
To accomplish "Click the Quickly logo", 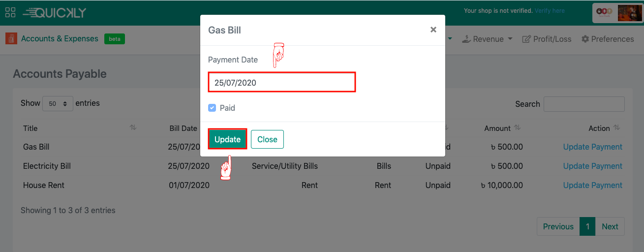I will 54,13.
